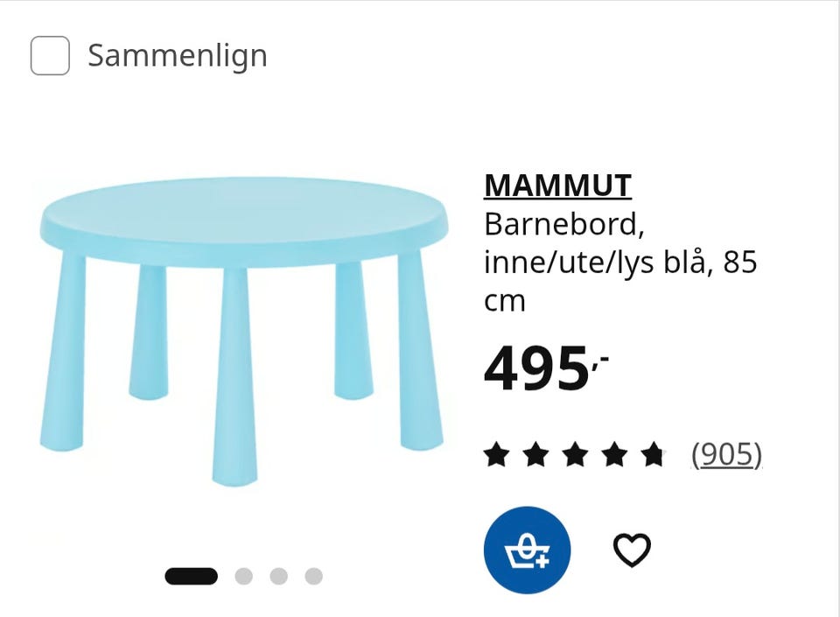Click the second rating star
The height and width of the screenshot is (617, 840).
coord(536,455)
